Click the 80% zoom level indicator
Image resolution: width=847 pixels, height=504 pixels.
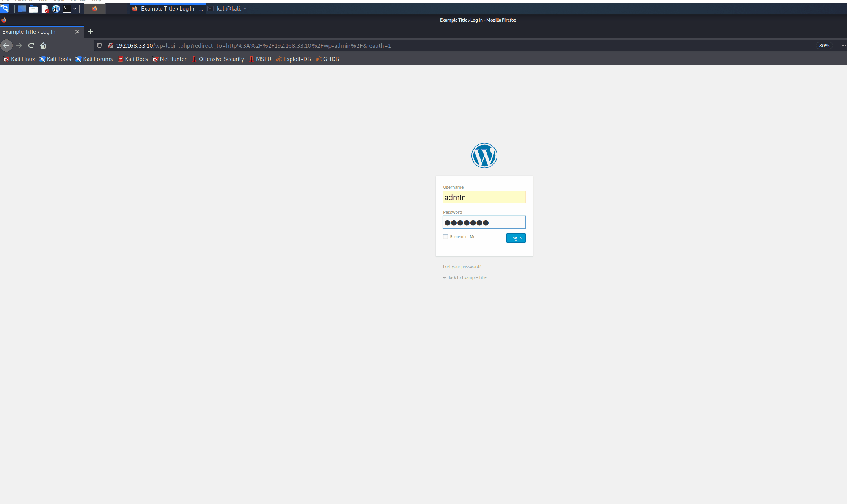824,45
